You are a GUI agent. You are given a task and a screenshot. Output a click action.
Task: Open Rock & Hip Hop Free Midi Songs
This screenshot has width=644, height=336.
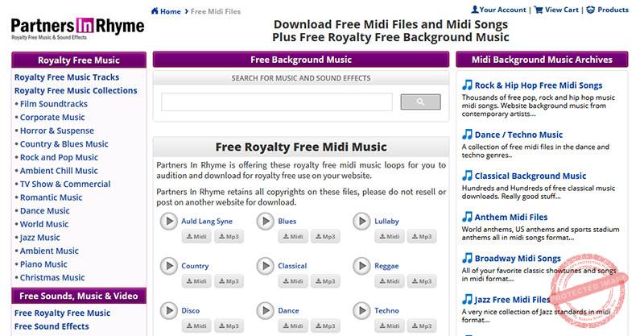[538, 85]
